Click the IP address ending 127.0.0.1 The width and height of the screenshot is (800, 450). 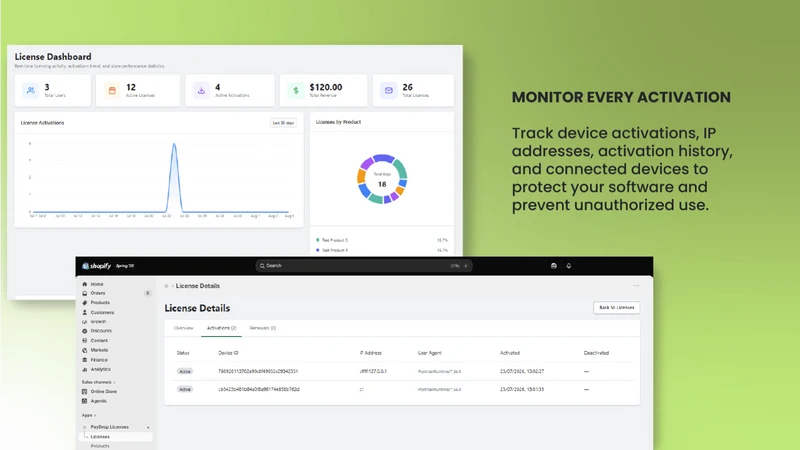[373, 371]
